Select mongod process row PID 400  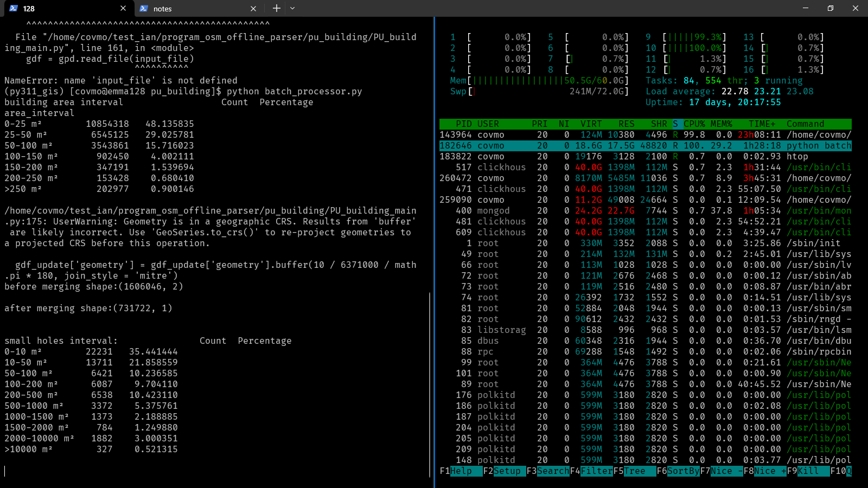point(646,211)
